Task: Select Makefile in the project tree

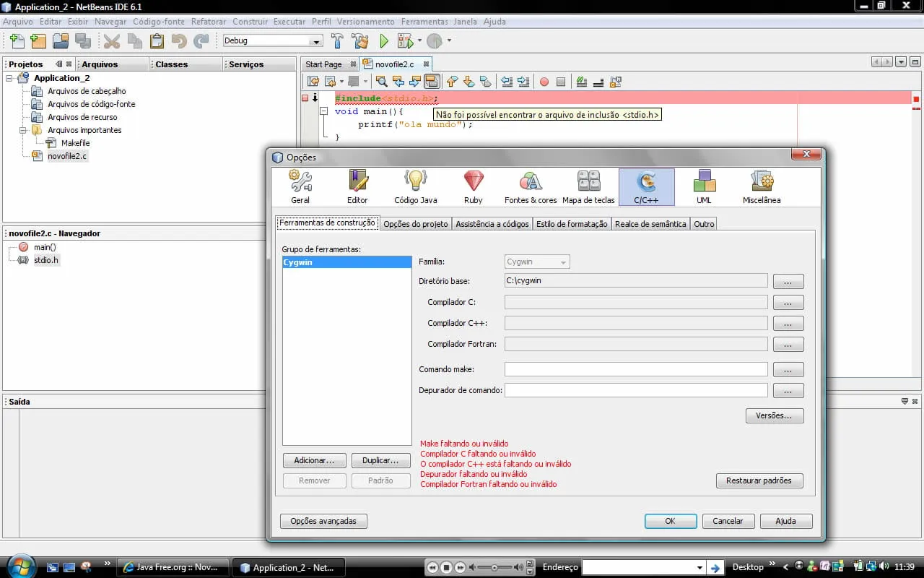Action: pos(75,143)
